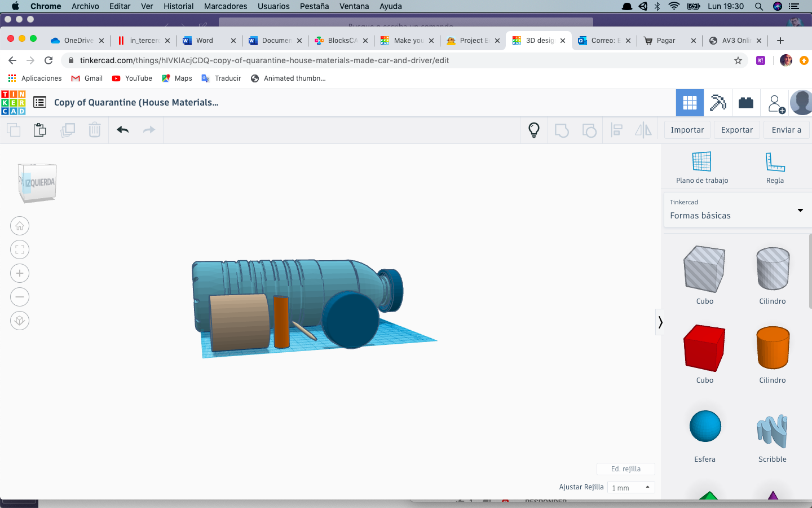Click the Delete trash icon

click(95, 130)
